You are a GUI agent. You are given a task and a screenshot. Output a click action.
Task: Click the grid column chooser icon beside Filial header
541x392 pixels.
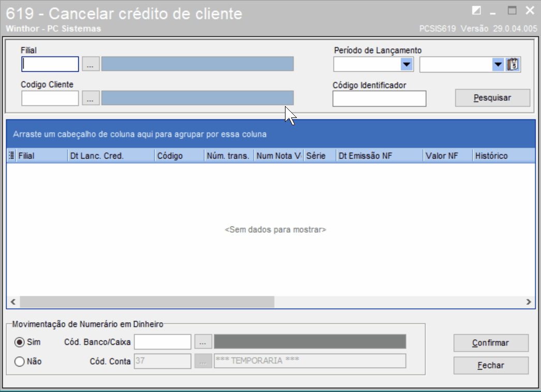point(11,156)
